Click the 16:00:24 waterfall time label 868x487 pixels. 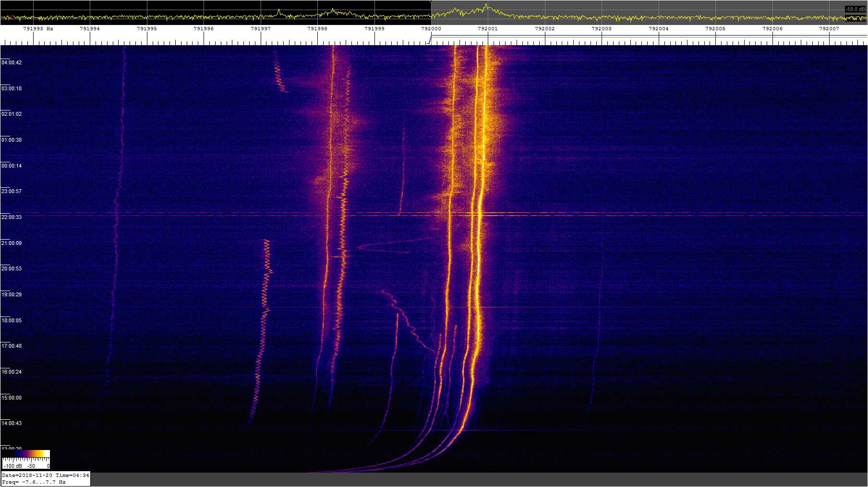pyautogui.click(x=12, y=372)
